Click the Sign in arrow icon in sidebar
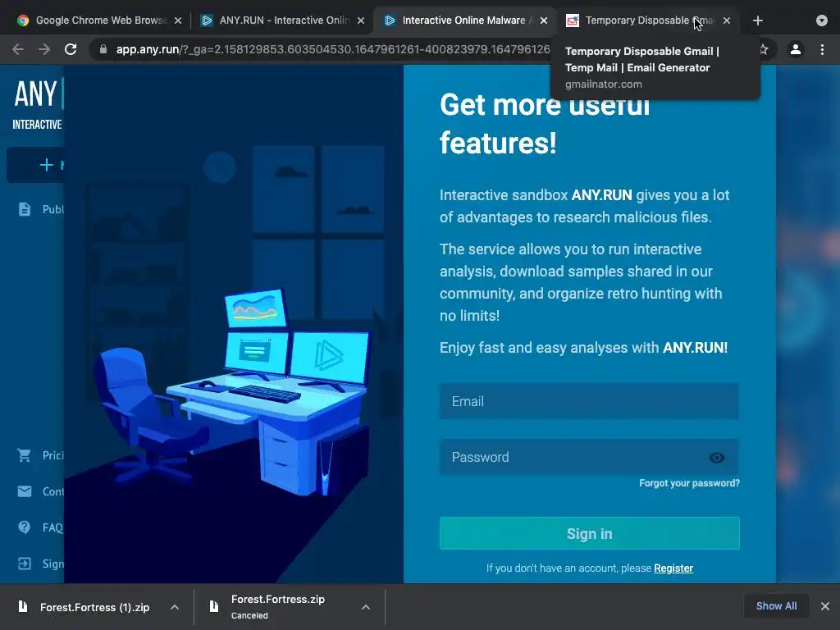Screen dimensions: 840x630 coord(25,564)
